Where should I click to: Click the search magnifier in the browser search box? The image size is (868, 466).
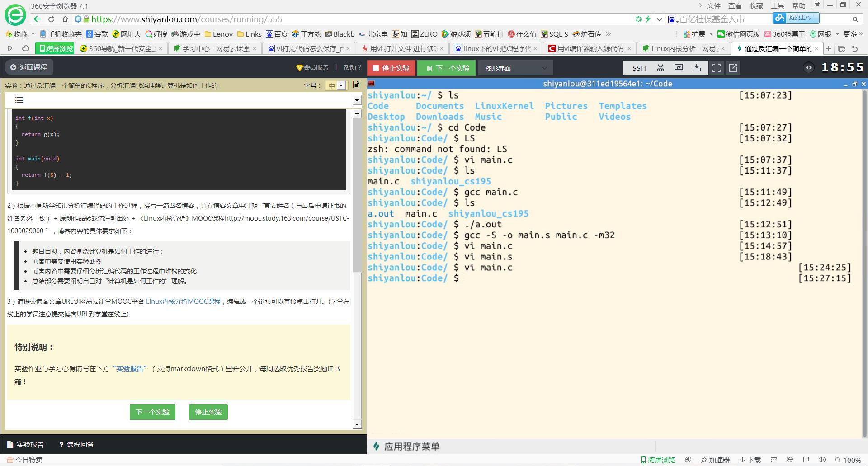pyautogui.click(x=855, y=19)
